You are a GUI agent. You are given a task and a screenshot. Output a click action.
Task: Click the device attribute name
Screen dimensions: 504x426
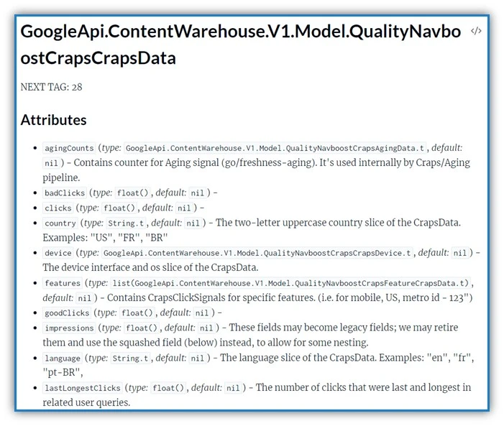pyautogui.click(x=58, y=254)
